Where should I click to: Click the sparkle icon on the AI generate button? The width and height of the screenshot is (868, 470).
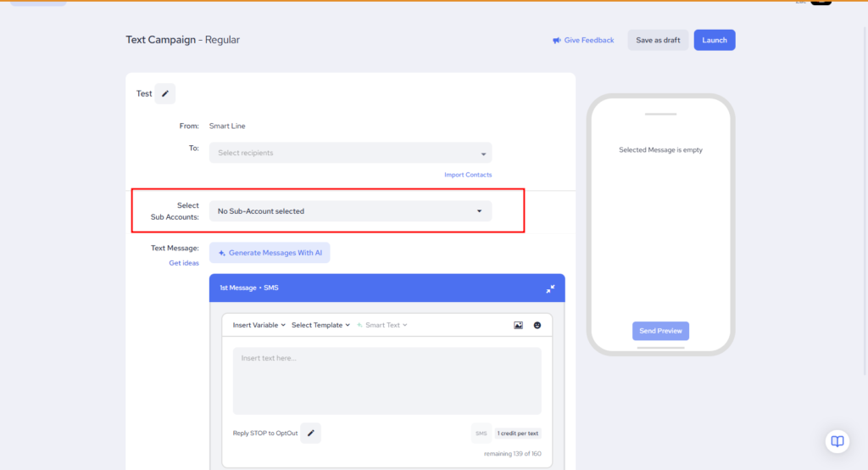[222, 253]
